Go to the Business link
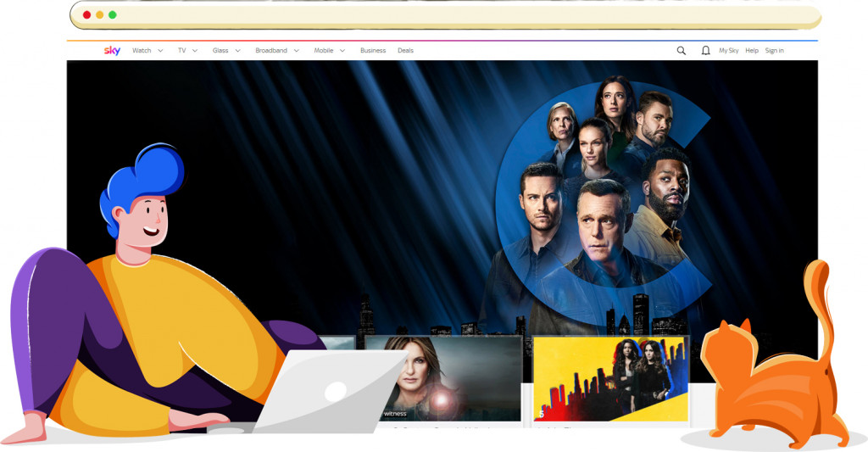The height and width of the screenshot is (452, 868). click(373, 50)
